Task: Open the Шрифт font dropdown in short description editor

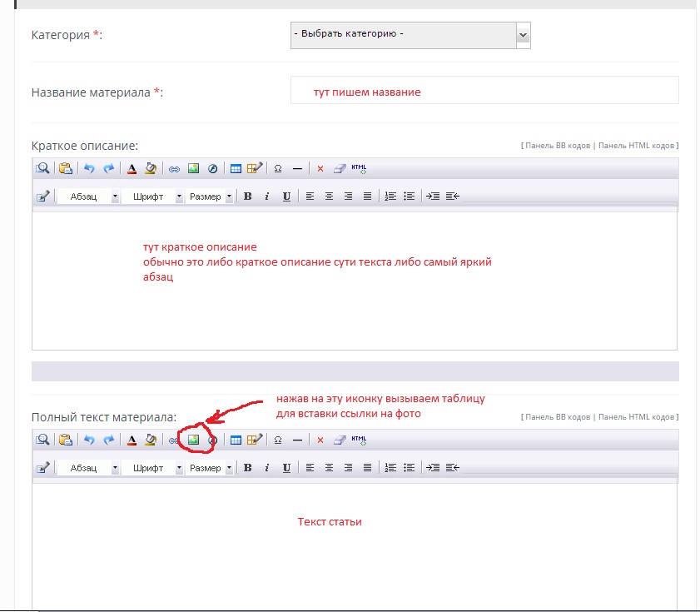Action: click(x=152, y=197)
